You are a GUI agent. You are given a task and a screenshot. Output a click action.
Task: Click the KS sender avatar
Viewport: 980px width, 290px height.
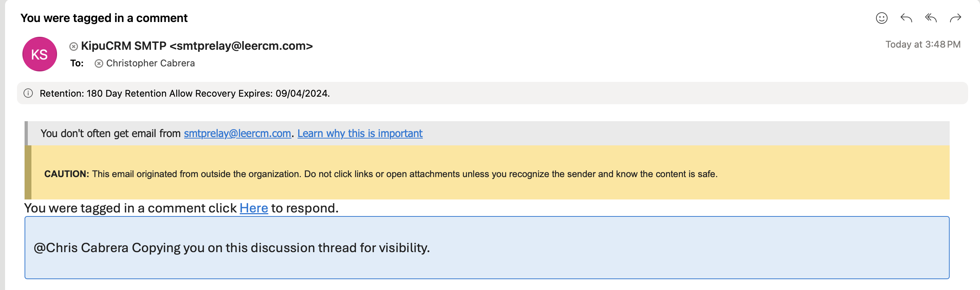(x=40, y=54)
